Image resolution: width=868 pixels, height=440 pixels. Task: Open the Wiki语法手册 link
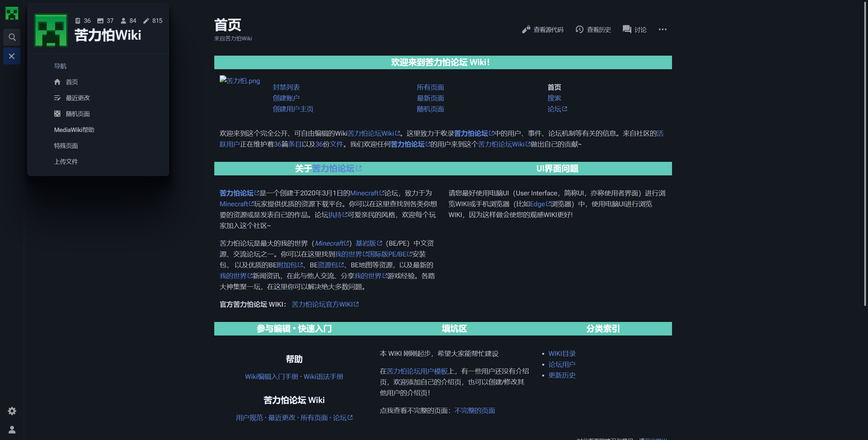pyautogui.click(x=323, y=377)
